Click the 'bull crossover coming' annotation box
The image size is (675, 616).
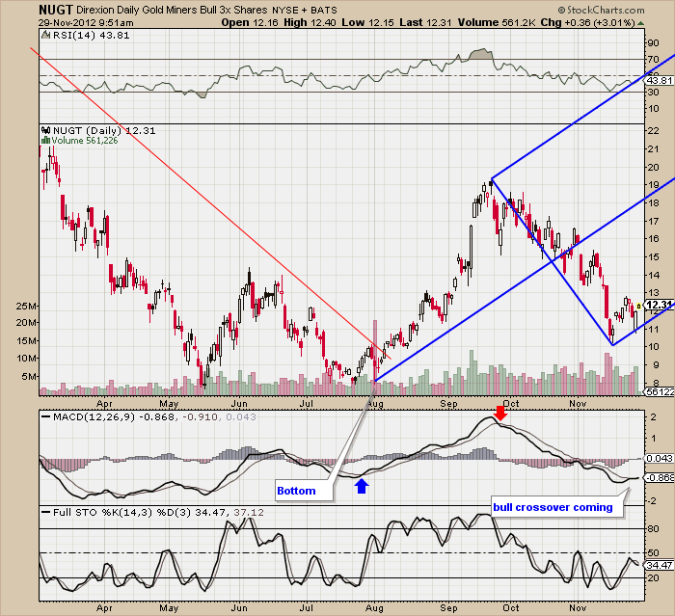557,507
